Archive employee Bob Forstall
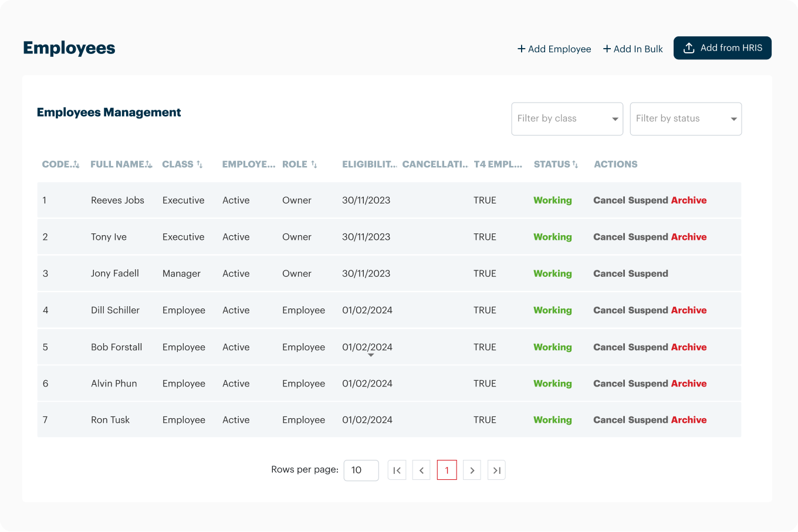798x532 pixels. coord(689,347)
